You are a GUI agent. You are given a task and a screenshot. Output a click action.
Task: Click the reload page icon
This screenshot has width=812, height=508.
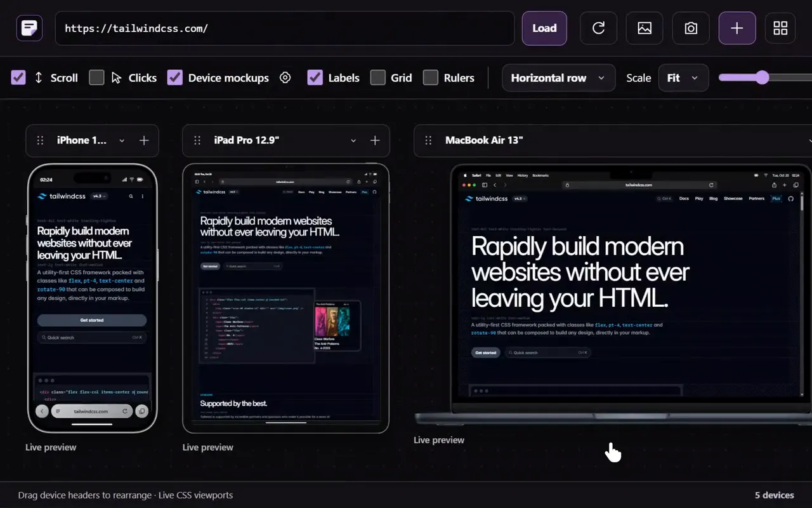point(598,28)
